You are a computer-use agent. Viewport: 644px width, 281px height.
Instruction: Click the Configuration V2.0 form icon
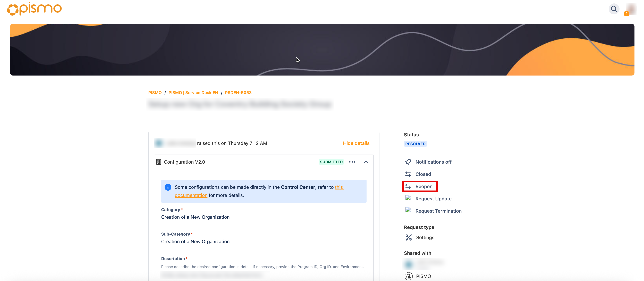click(x=159, y=162)
